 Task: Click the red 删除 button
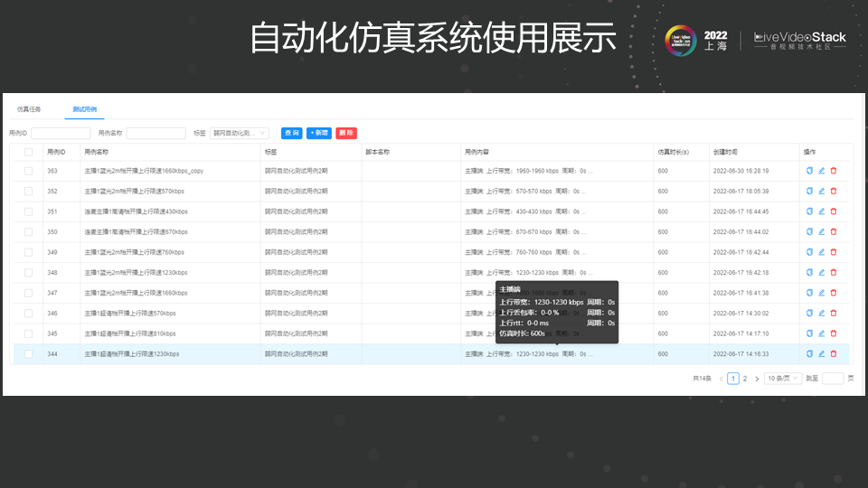pos(345,133)
